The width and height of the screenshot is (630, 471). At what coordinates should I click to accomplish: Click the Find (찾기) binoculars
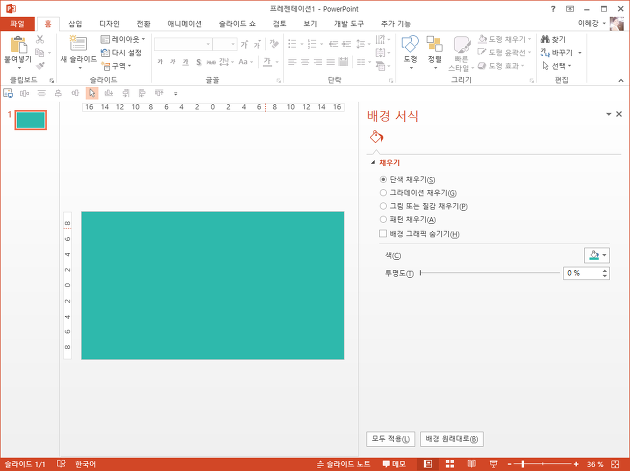pyautogui.click(x=553, y=39)
